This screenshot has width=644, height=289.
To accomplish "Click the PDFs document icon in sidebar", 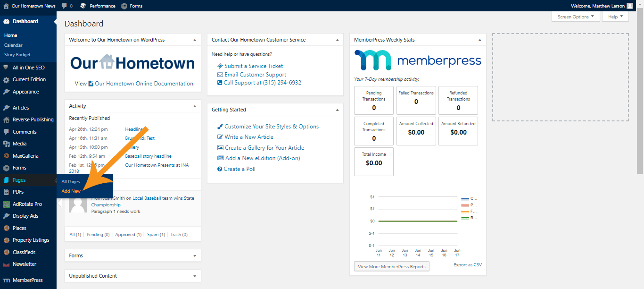I will pyautogui.click(x=6, y=192).
